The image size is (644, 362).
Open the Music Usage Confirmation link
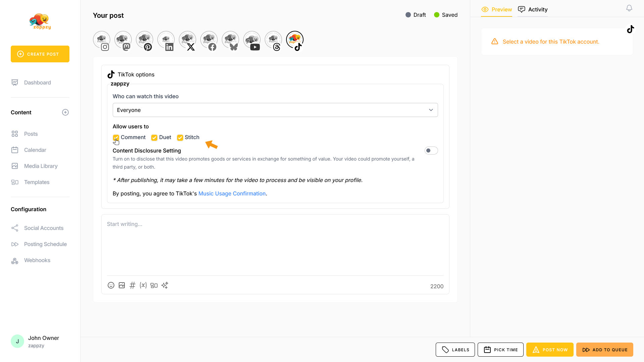[232, 193]
